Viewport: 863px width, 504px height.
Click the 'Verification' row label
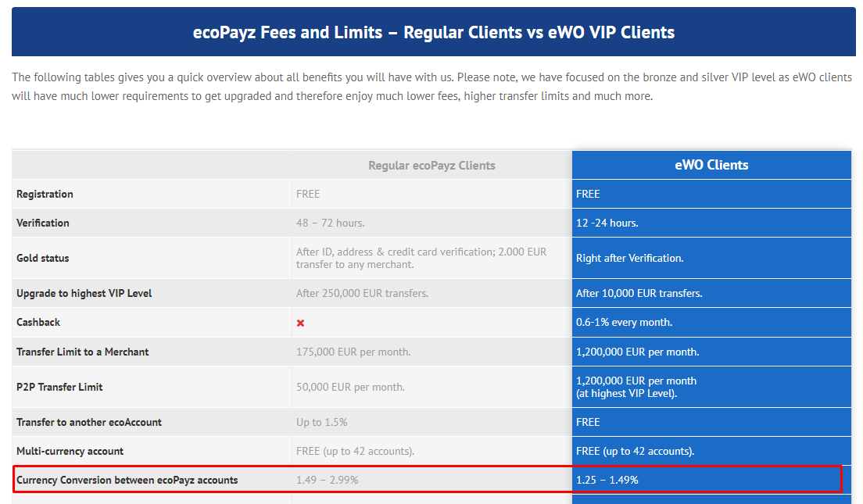click(43, 223)
